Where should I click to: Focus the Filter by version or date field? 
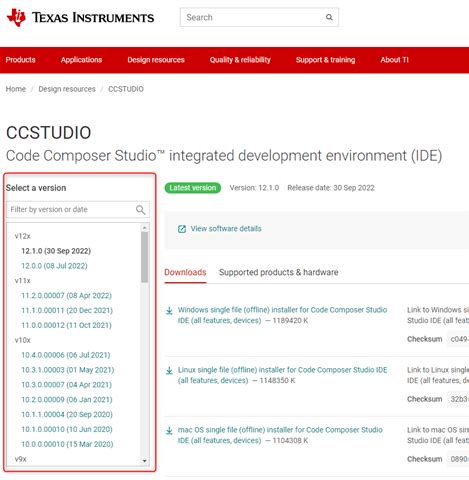[x=78, y=210]
